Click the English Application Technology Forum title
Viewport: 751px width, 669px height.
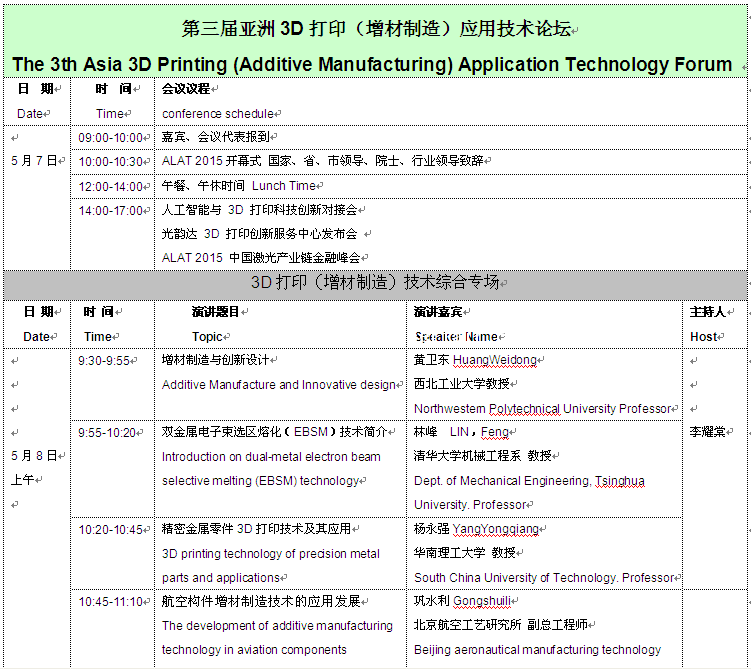point(372,65)
